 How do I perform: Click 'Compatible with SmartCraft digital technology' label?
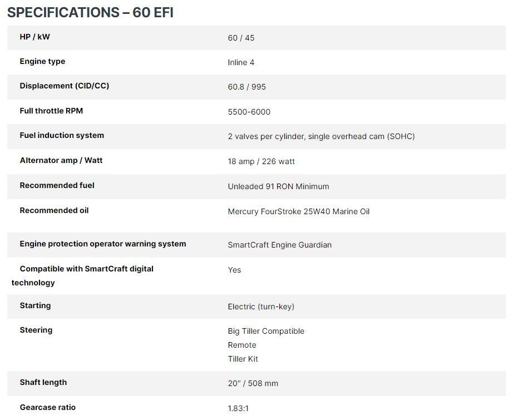pyautogui.click(x=86, y=269)
